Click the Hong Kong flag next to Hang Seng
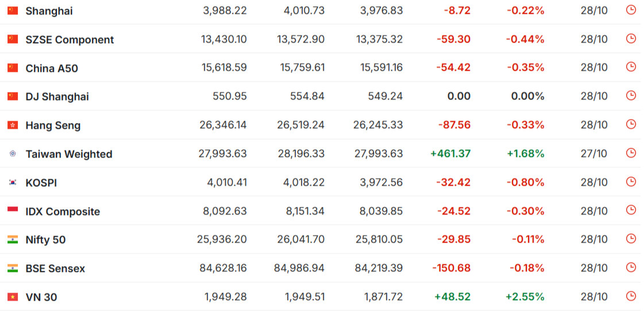The width and height of the screenshot is (644, 311). pyautogui.click(x=13, y=125)
